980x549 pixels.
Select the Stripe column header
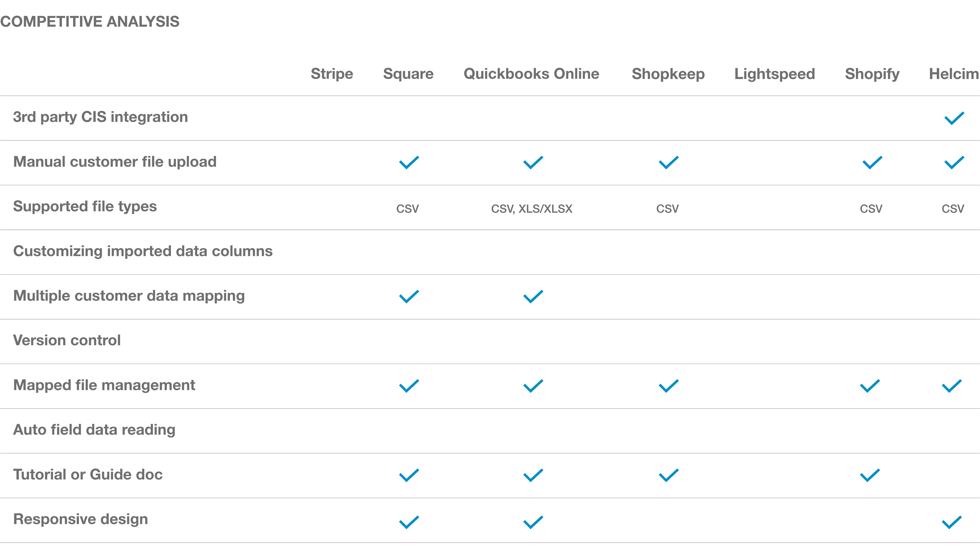(x=332, y=74)
